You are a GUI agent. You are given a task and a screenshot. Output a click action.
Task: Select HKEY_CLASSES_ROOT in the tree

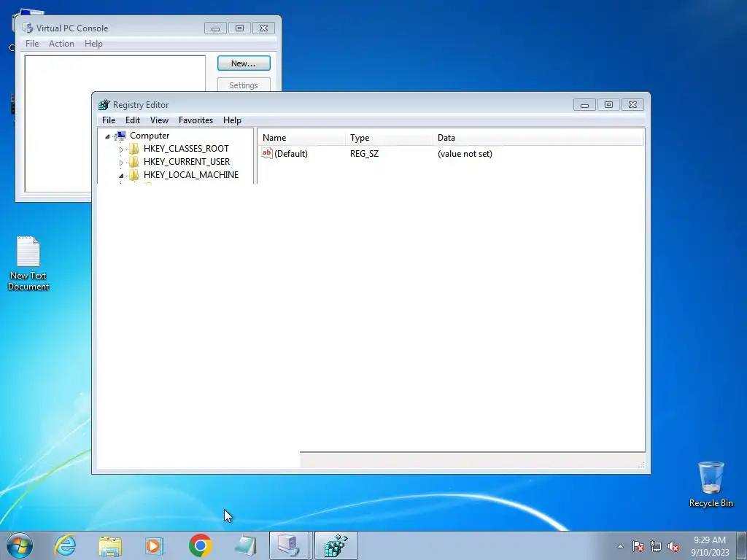click(x=186, y=149)
